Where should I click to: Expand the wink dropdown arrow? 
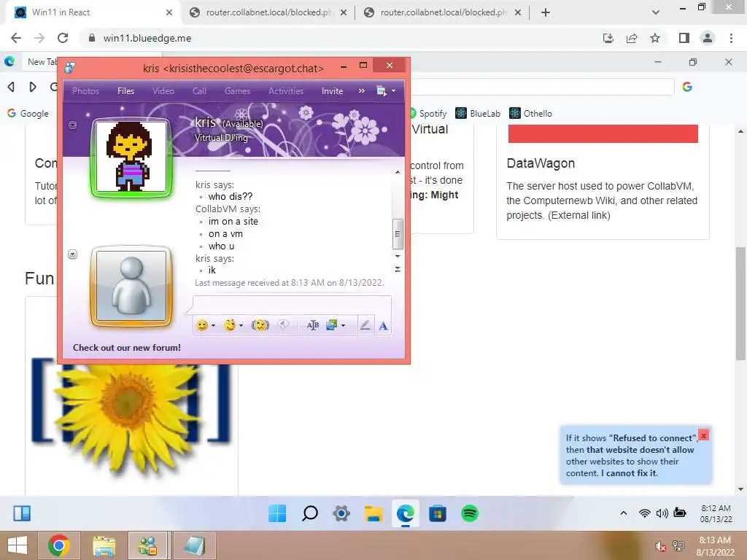(x=241, y=326)
